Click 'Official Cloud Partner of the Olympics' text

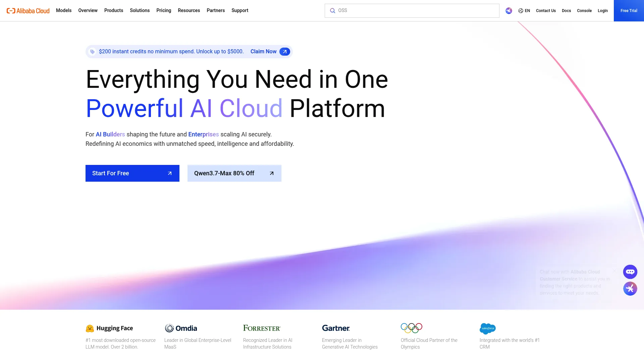[429, 344]
